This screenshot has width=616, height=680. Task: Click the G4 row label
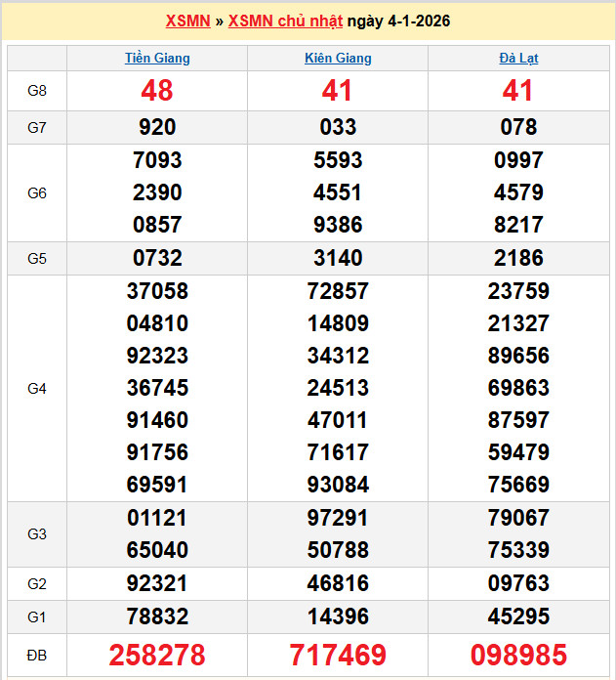(37, 389)
